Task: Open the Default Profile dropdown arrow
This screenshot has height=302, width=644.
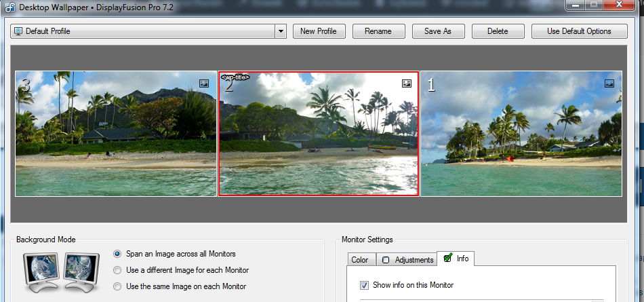Action: pos(281,31)
